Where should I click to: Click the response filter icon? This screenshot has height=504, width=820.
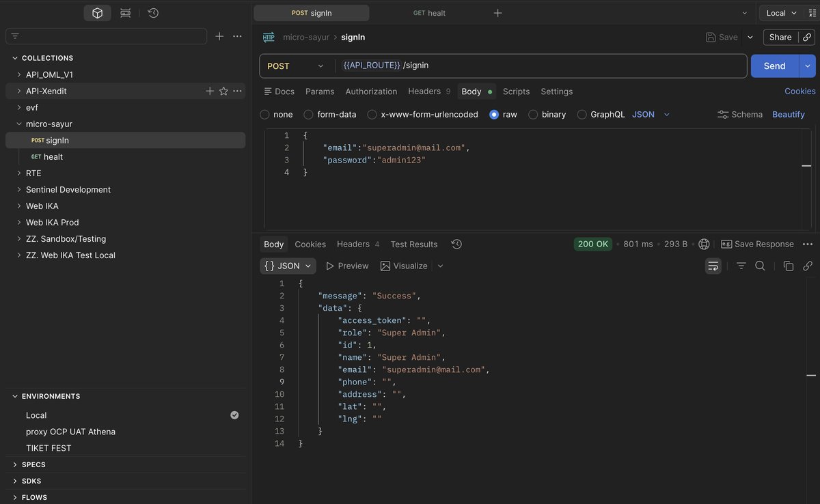click(741, 266)
